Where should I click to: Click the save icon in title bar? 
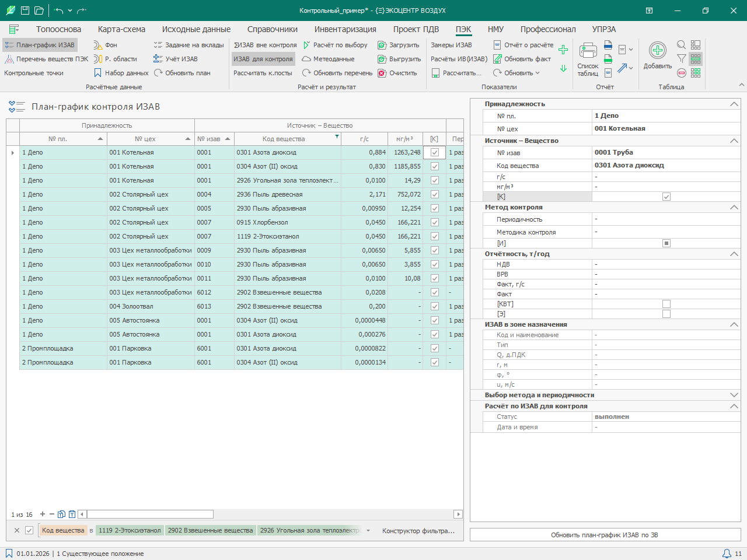pyautogui.click(x=25, y=10)
